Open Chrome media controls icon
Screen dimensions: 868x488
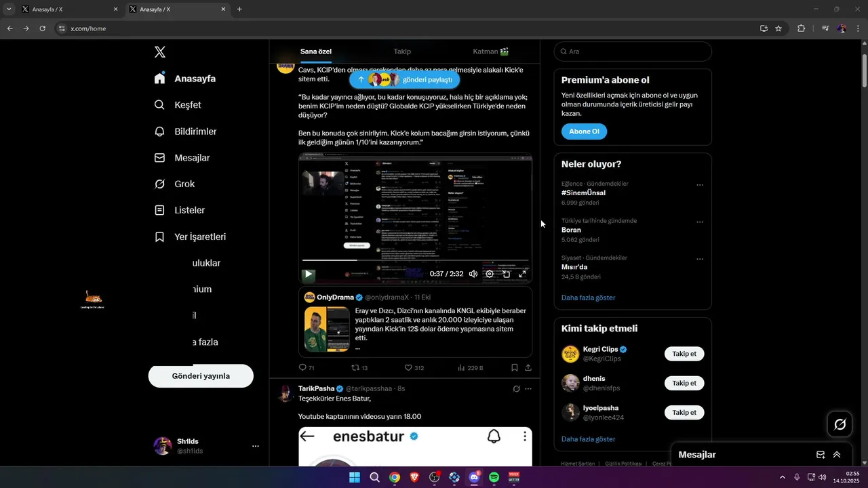[x=825, y=28]
